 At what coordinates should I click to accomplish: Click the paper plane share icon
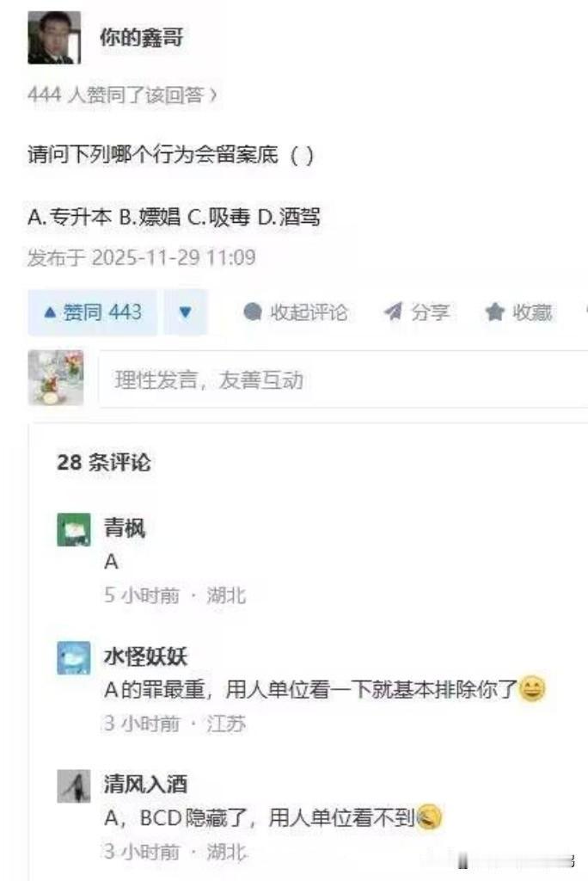[393, 311]
